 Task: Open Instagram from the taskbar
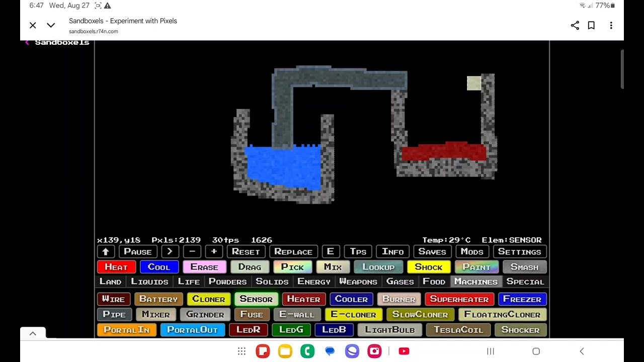coord(374,351)
